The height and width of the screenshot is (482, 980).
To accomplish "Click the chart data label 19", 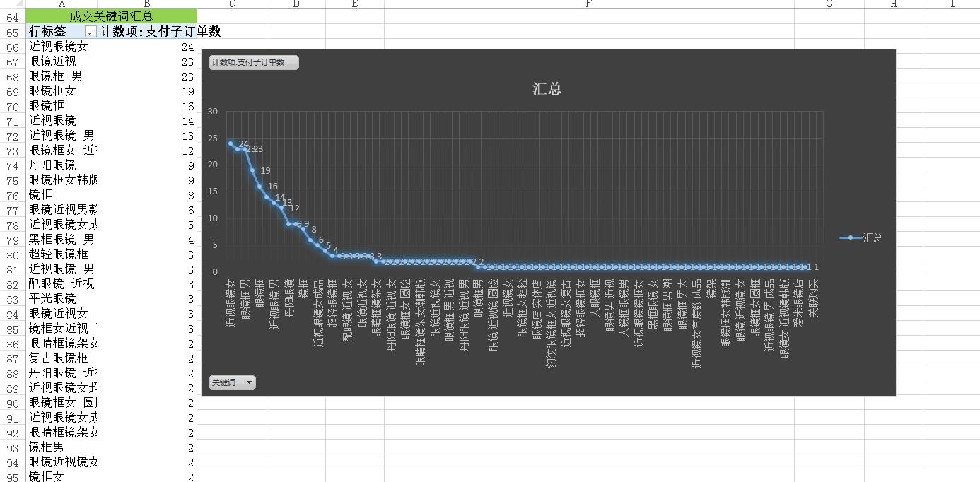I will click(265, 171).
